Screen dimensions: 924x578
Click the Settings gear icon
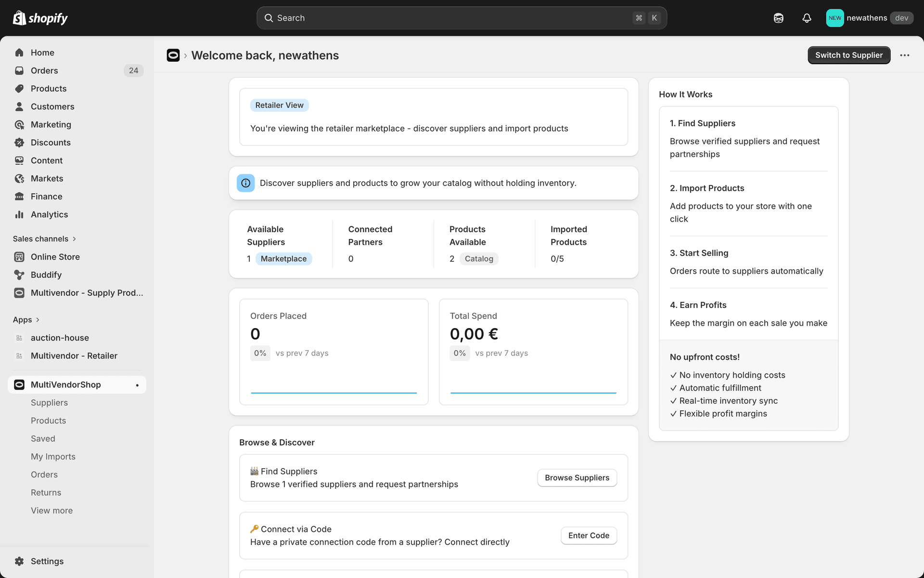[19, 561]
